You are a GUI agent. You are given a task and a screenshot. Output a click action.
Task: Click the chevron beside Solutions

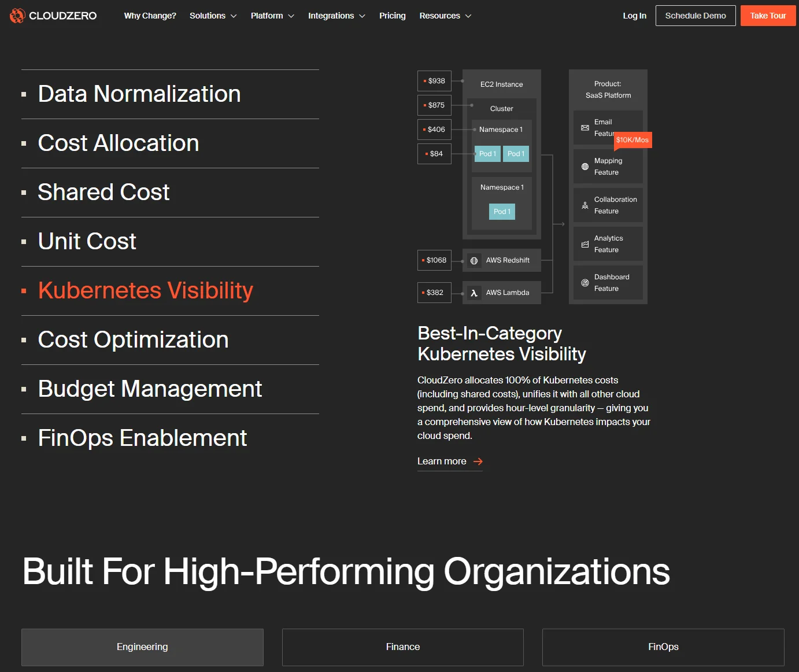click(234, 16)
